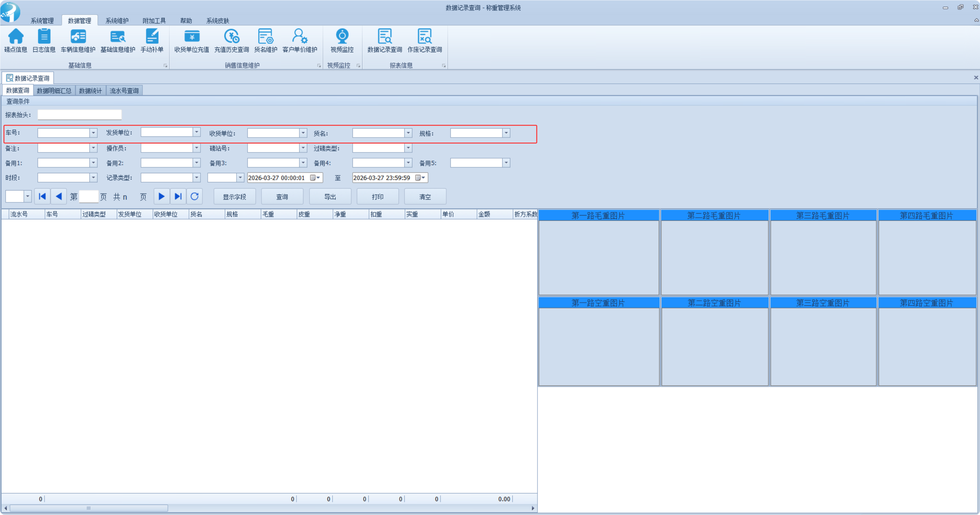
Task: Click the 报表抬头 input field
Action: (x=79, y=115)
